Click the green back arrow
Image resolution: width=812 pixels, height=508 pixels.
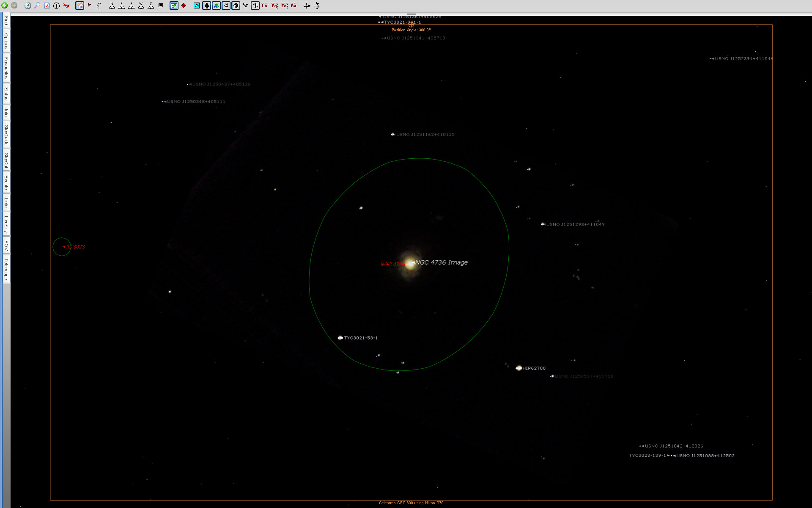5,6
